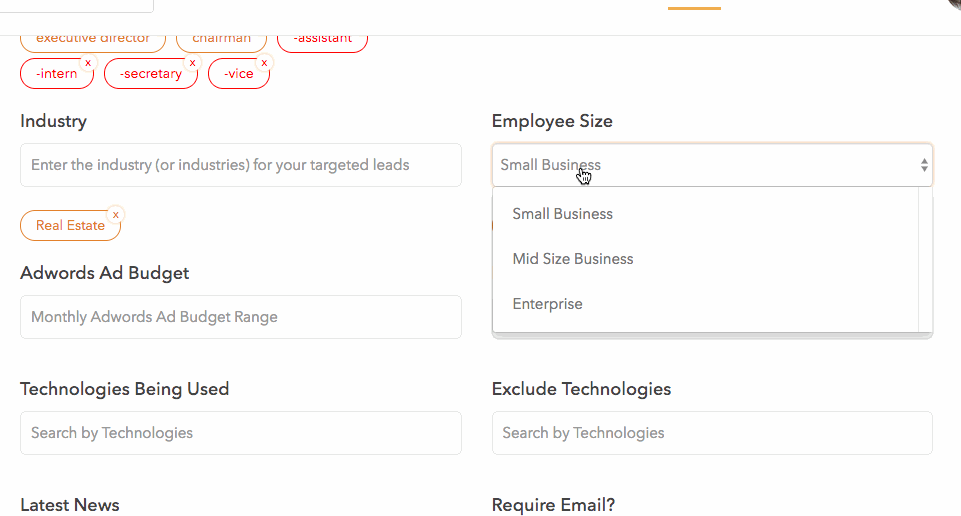Remove the -intern exclusion tag

[x=88, y=62]
